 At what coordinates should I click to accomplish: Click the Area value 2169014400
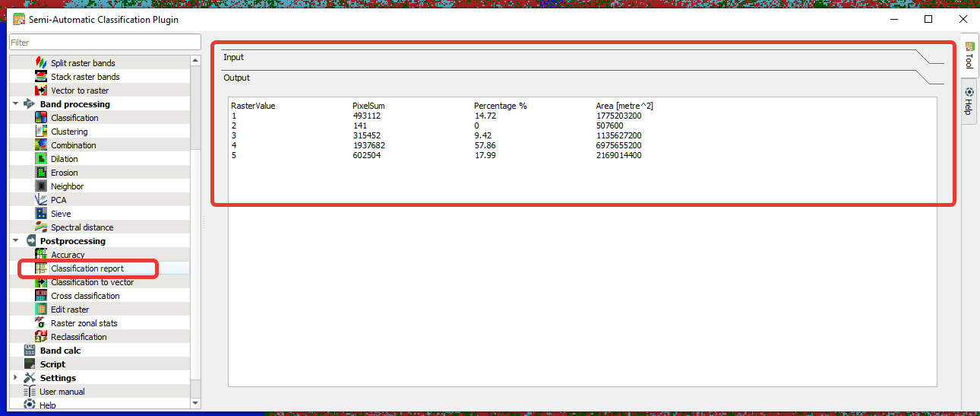tap(619, 155)
